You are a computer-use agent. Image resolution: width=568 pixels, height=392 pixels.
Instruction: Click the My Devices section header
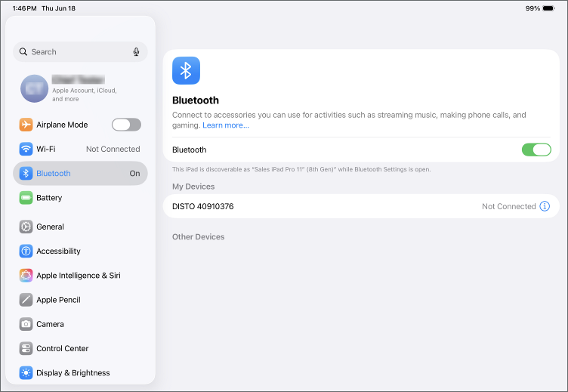193,187
